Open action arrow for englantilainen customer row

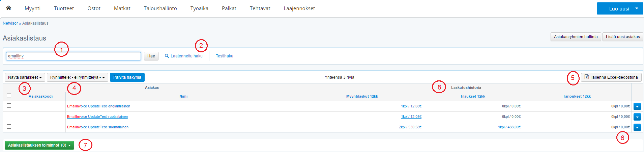point(637,106)
